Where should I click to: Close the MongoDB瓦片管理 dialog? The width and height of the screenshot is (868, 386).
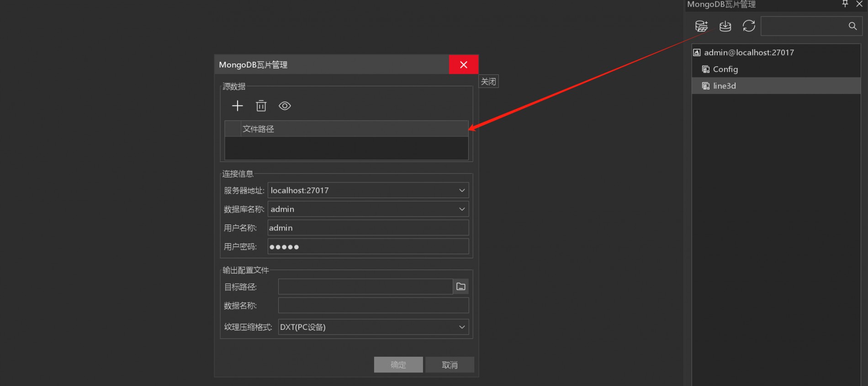464,65
